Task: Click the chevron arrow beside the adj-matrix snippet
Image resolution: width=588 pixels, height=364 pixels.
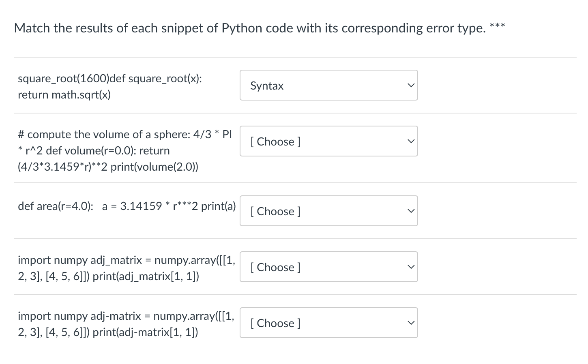Action: coord(411,323)
